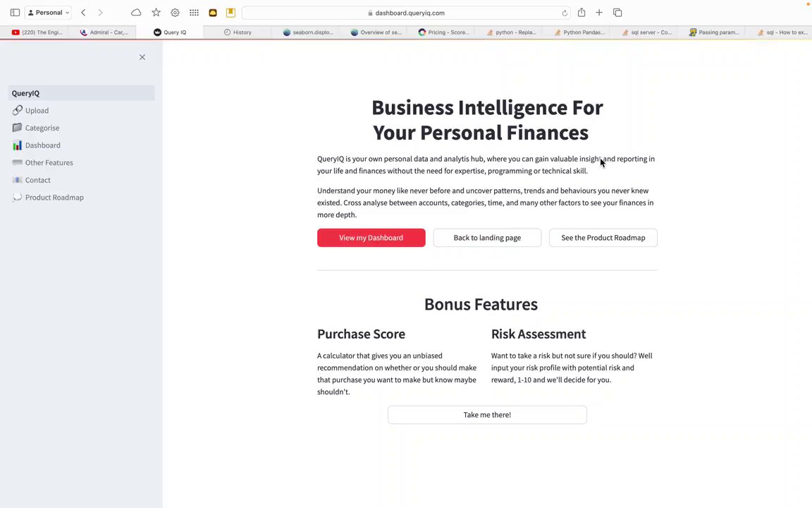Click the link icon beside Upload
This screenshot has width=812, height=508.
tap(17, 110)
